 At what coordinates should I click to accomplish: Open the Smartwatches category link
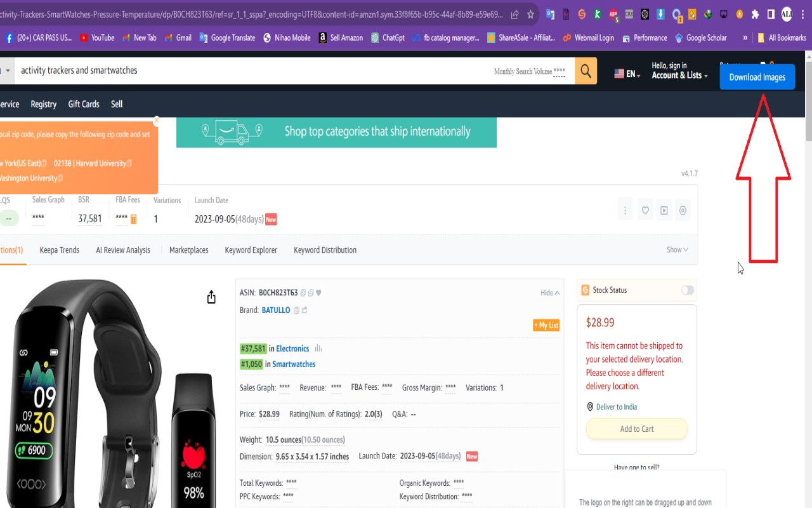tap(294, 364)
